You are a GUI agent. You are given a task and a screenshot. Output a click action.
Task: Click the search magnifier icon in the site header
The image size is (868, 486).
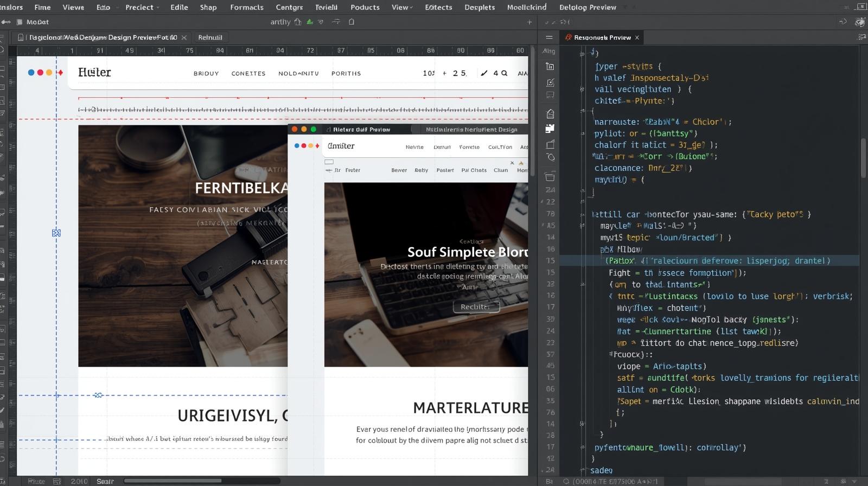504,73
